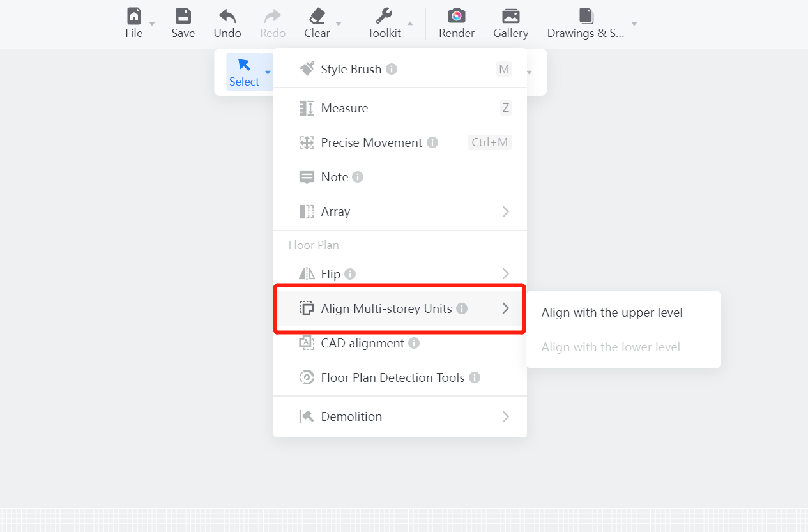Screen dimensions: 808x532
Task: Click the Toolkit label
Action: click(x=385, y=33)
